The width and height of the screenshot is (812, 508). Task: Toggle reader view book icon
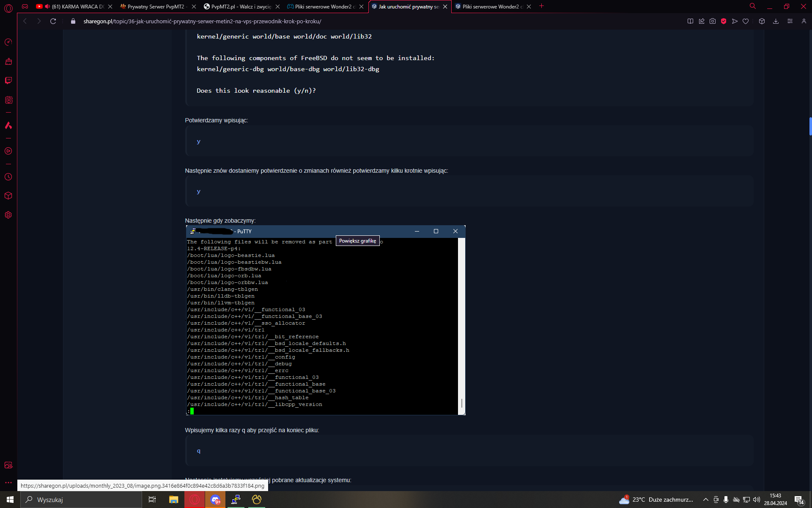(690, 21)
